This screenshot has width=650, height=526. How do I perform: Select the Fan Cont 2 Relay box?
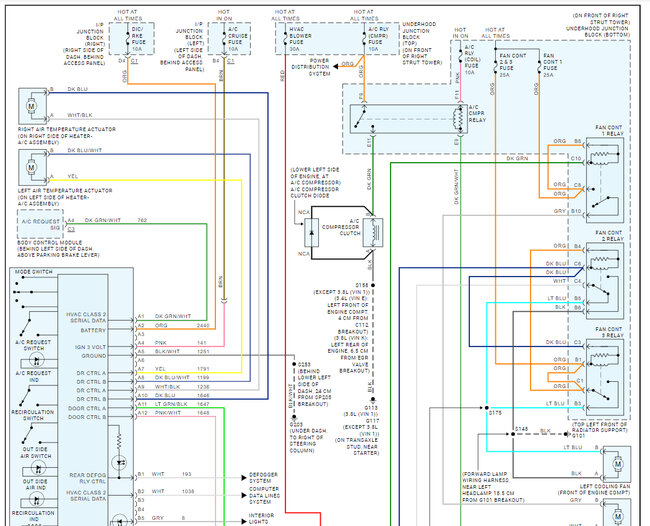(605, 281)
